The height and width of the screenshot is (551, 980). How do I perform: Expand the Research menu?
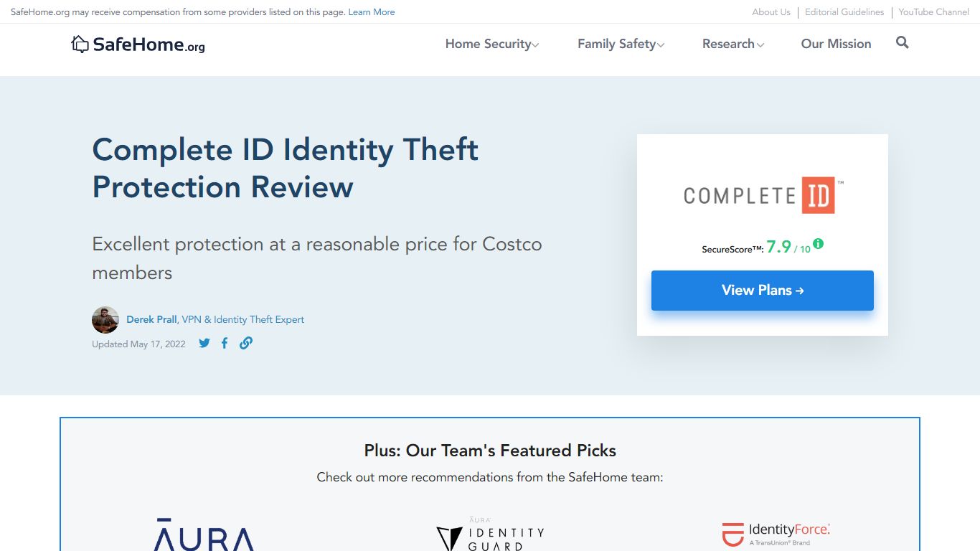(733, 44)
